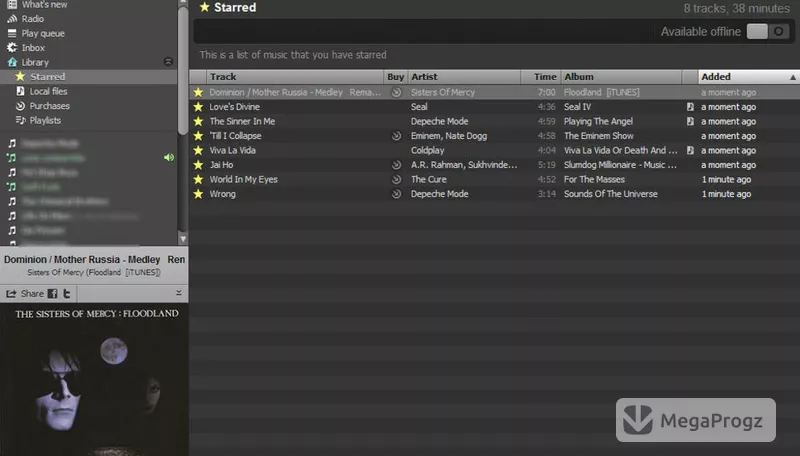Viewport: 800px width, 456px height.
Task: Sort by Album column header
Action: pyautogui.click(x=621, y=77)
